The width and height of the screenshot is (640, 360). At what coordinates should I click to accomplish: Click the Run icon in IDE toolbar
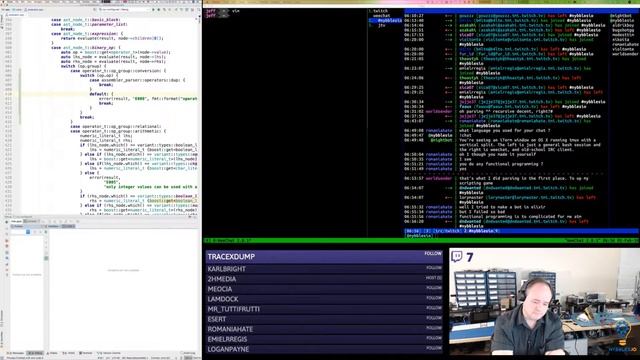[x=154, y=9]
